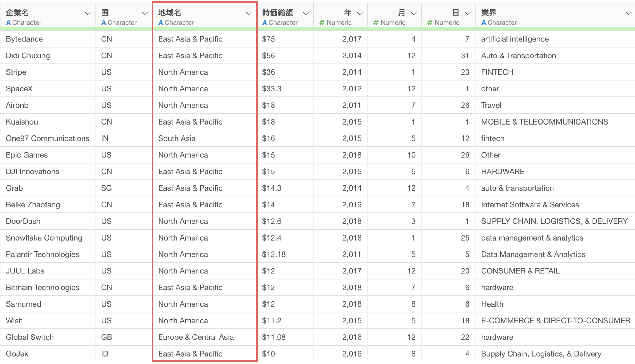Click the Numeric hash icon under 日

(x=430, y=23)
